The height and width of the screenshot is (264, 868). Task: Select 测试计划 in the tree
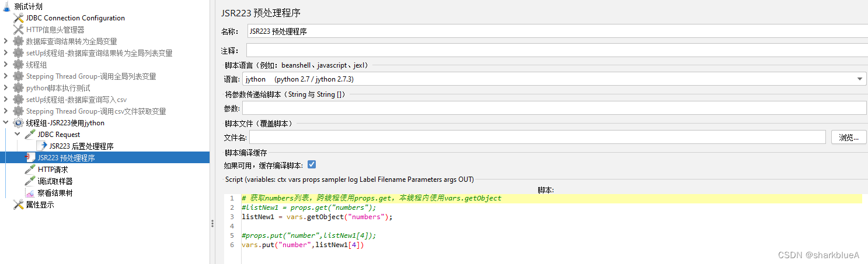(29, 6)
